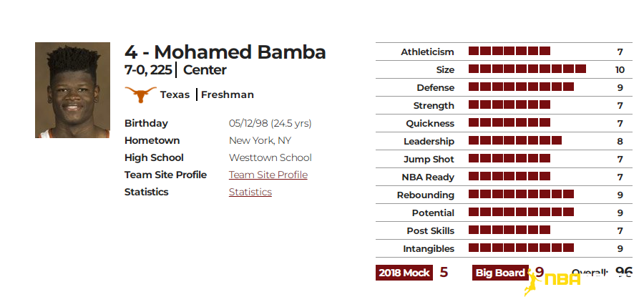
Task: Click the Jump Shot rating bar
Action: coord(509,159)
